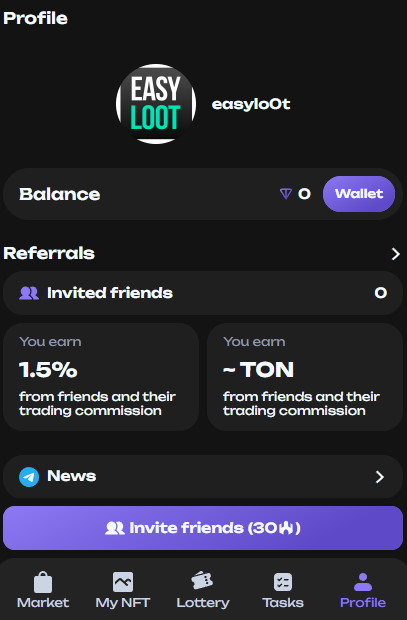Viewport: 407px width, 620px height.
Task: Switch to the Tasks tab label
Action: tap(283, 603)
